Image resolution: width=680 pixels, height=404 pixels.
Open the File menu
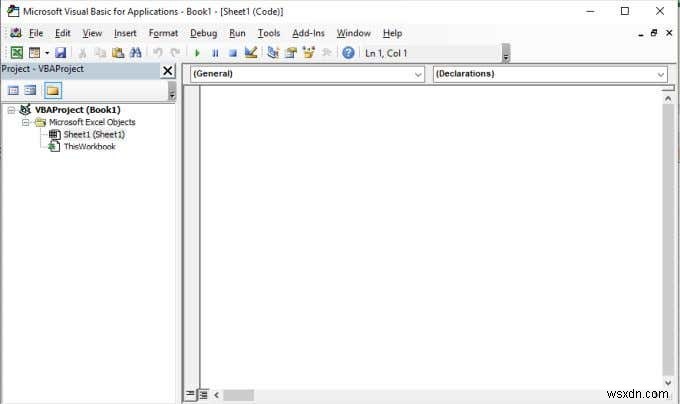click(36, 33)
